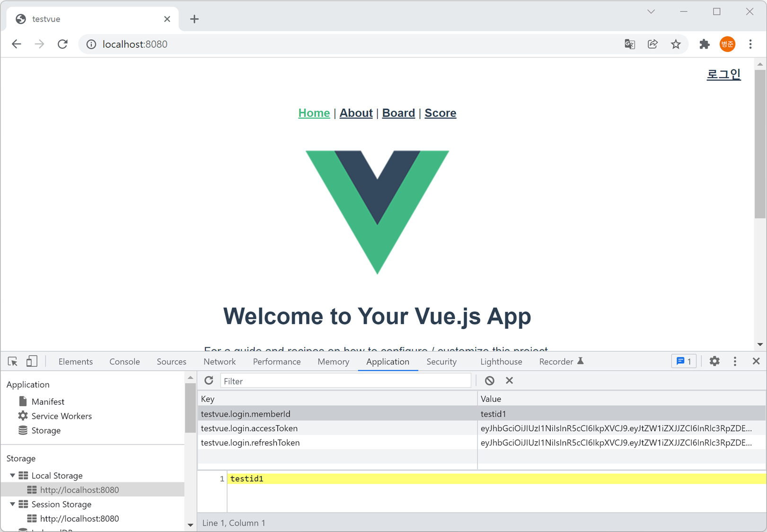
Task: Reload the localhost:8080 page
Action: 62,44
